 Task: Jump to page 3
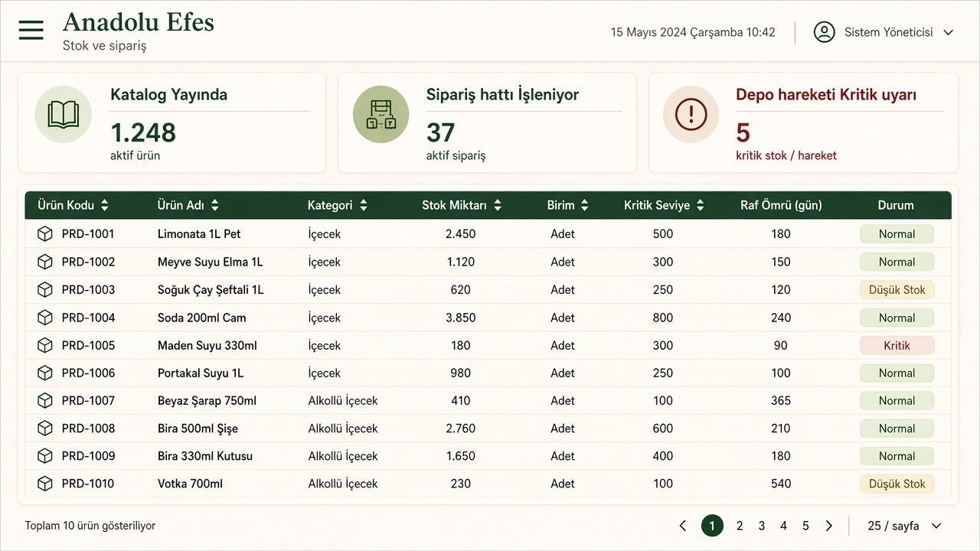pos(762,526)
